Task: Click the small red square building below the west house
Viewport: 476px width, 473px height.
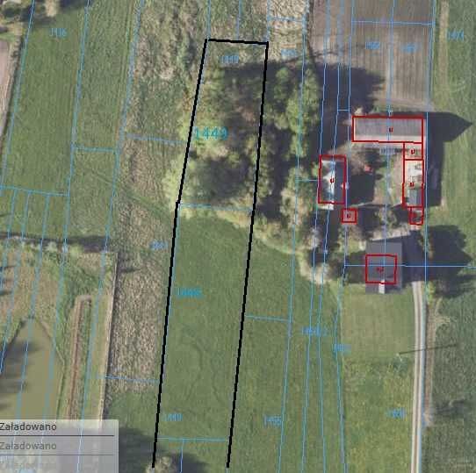Action: [x=350, y=217]
